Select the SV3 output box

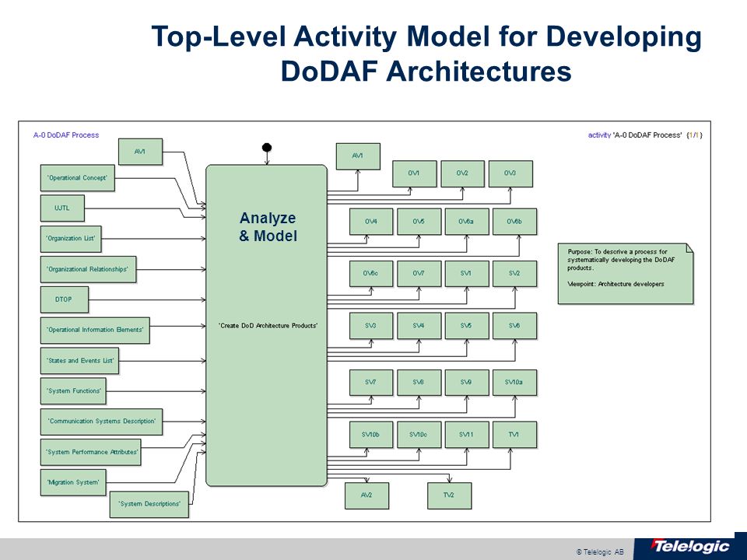(371, 326)
